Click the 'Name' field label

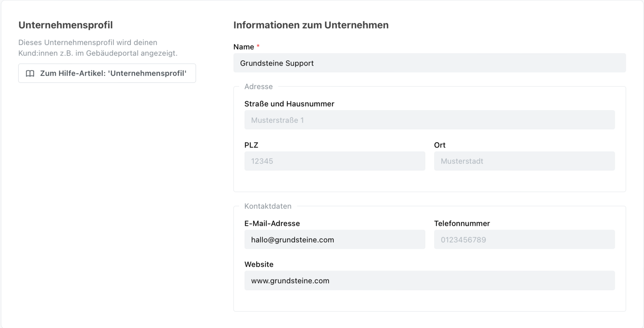pos(244,47)
